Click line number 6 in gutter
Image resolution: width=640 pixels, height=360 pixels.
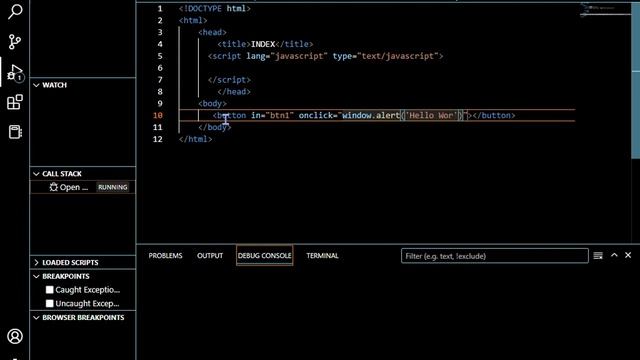pyautogui.click(x=160, y=68)
